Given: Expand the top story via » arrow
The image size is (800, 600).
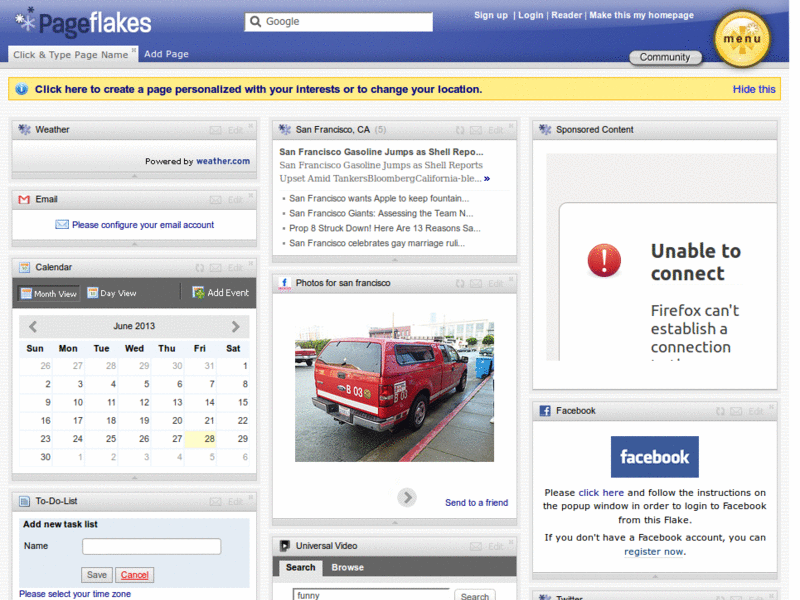Looking at the screenshot, I should 487,179.
